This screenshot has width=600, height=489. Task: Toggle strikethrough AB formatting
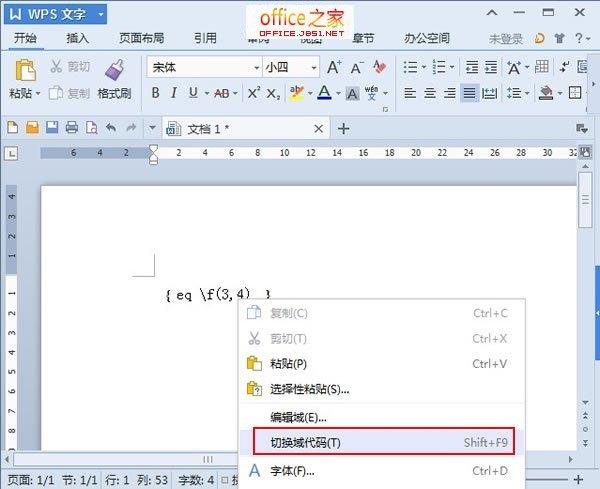pyautogui.click(x=222, y=93)
